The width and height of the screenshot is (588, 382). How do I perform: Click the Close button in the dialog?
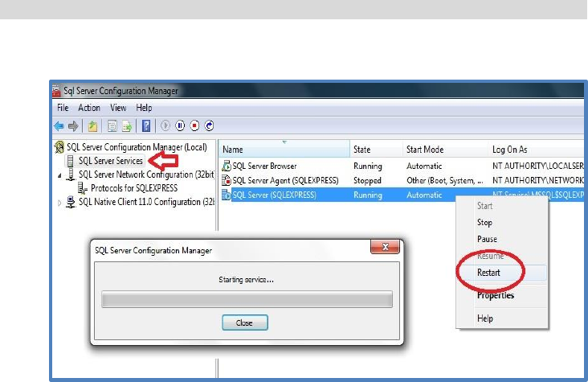(245, 322)
